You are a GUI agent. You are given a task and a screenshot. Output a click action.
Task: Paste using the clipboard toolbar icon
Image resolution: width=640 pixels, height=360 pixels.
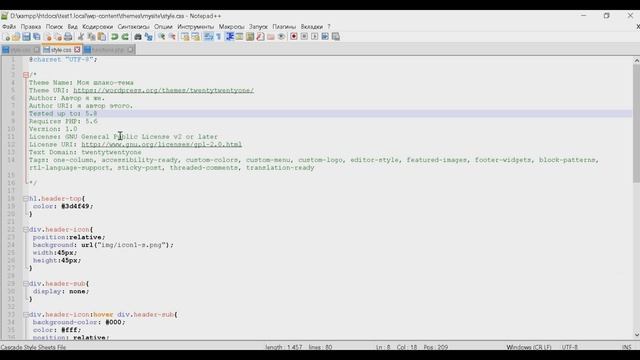(x=102, y=37)
